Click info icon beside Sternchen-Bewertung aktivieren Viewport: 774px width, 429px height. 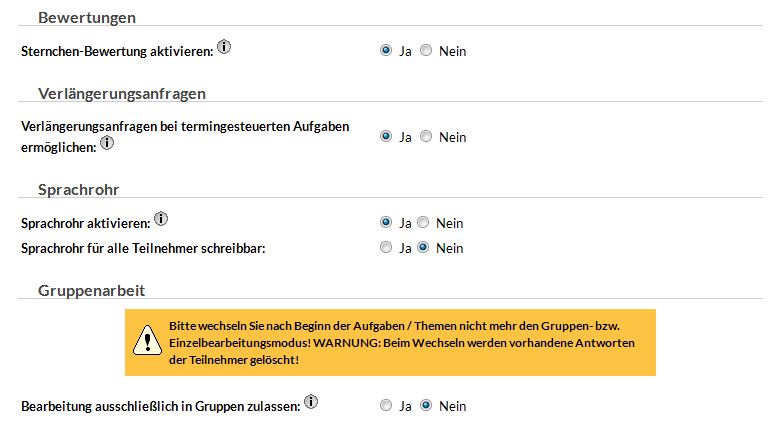tap(224, 47)
